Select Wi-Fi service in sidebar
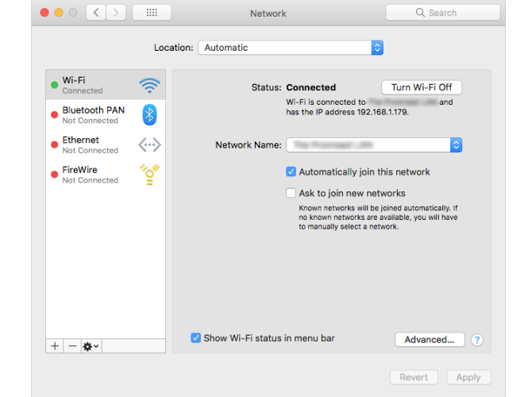 pos(106,85)
